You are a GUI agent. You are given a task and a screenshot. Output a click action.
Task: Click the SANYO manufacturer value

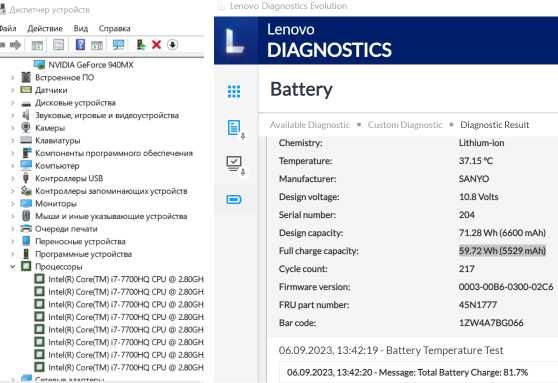click(474, 179)
